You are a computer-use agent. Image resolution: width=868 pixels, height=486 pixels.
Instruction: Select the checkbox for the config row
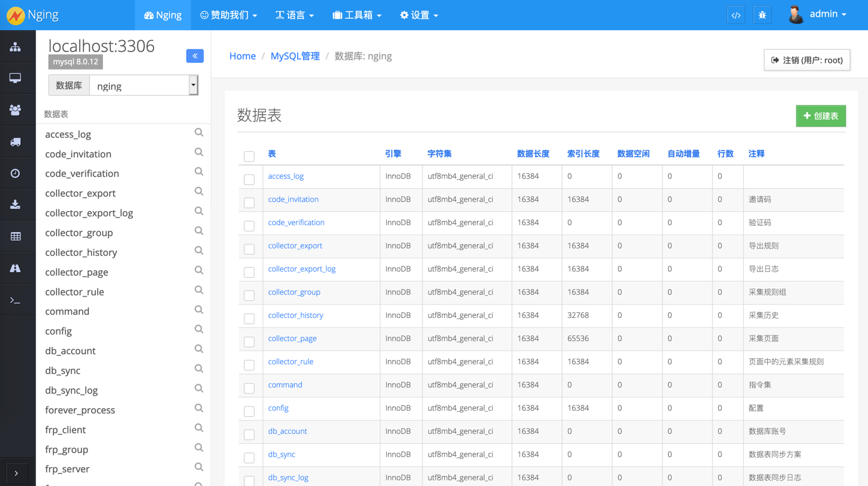coord(249,411)
